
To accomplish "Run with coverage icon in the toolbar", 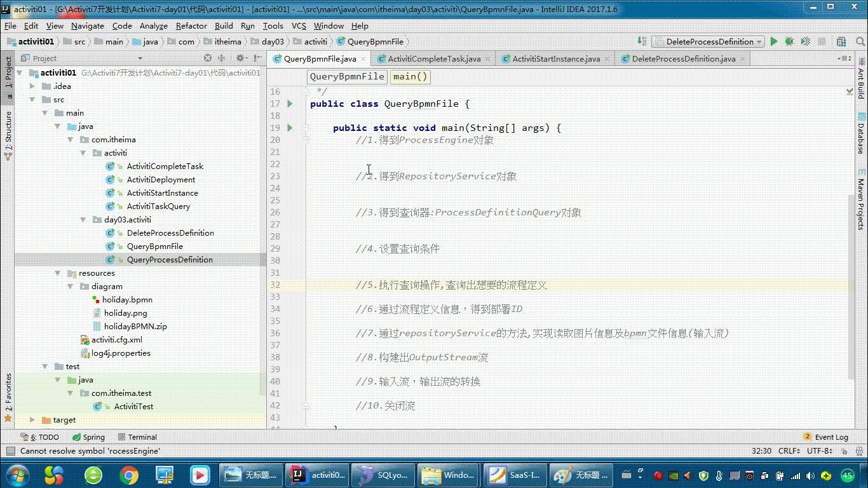I will pos(804,41).
